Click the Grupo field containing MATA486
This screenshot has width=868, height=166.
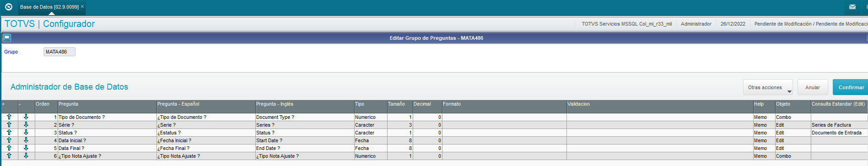click(x=59, y=52)
